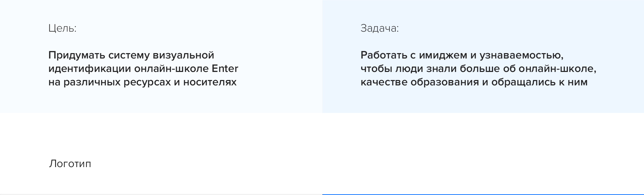This screenshot has height=195, width=644.
Task: Select the "Логотип" section heading
Action: (70, 164)
